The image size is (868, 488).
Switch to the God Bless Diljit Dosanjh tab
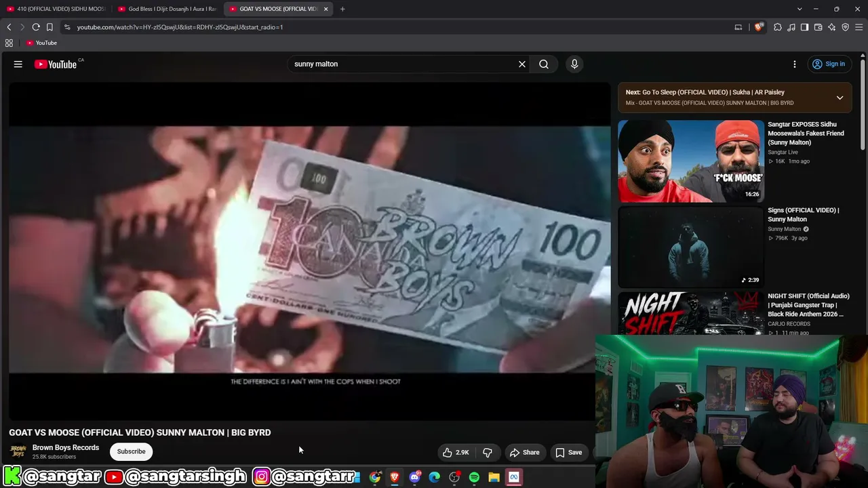click(x=167, y=9)
